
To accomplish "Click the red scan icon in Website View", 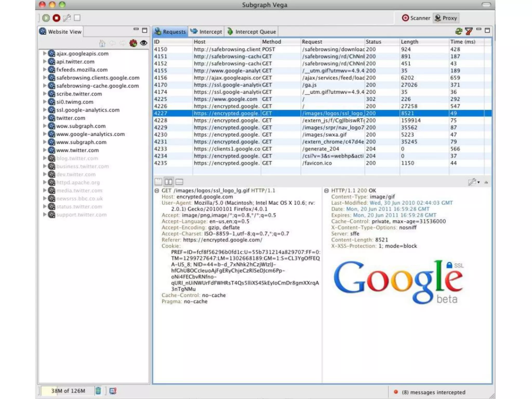I will [x=133, y=43].
